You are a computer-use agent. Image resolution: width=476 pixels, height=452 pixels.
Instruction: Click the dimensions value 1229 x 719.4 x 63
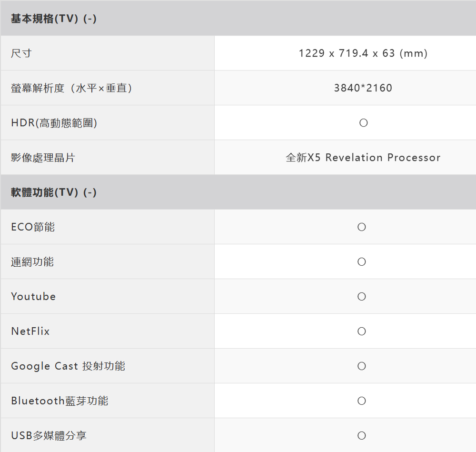pos(363,53)
